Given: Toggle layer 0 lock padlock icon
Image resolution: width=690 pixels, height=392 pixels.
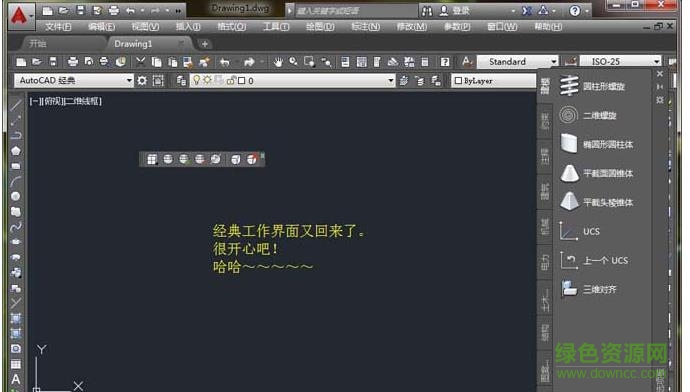Looking at the screenshot, I should point(230,81).
